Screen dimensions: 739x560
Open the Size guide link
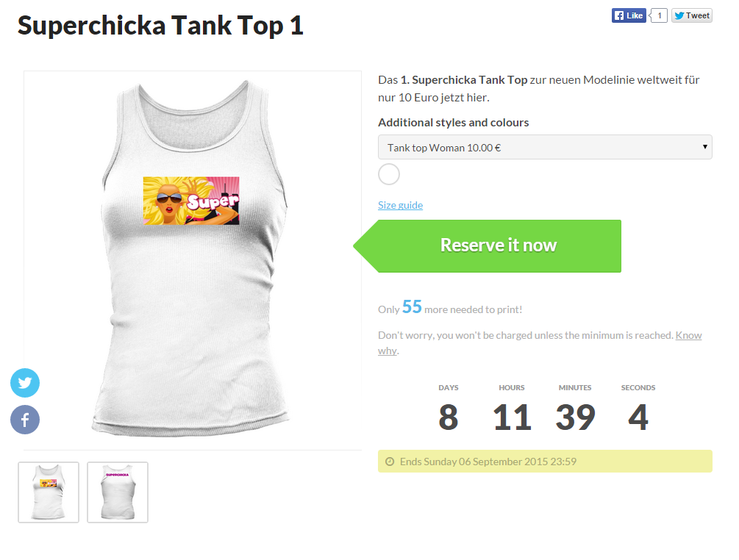pos(400,205)
